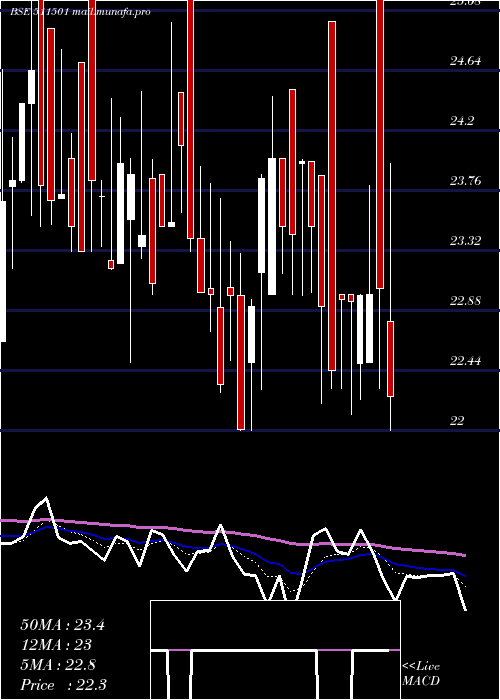Click the 22.44 price axis label
This screenshot has height=700, width=500.
tap(466, 361)
